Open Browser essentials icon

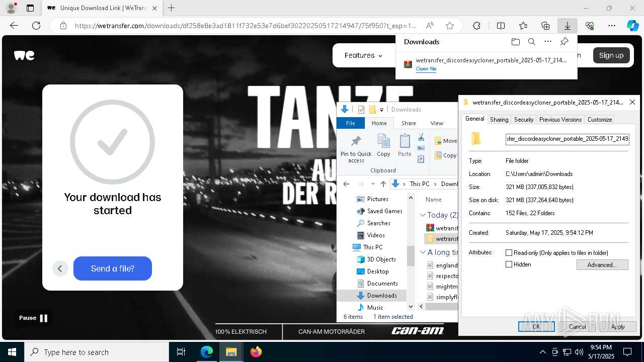(x=590, y=26)
